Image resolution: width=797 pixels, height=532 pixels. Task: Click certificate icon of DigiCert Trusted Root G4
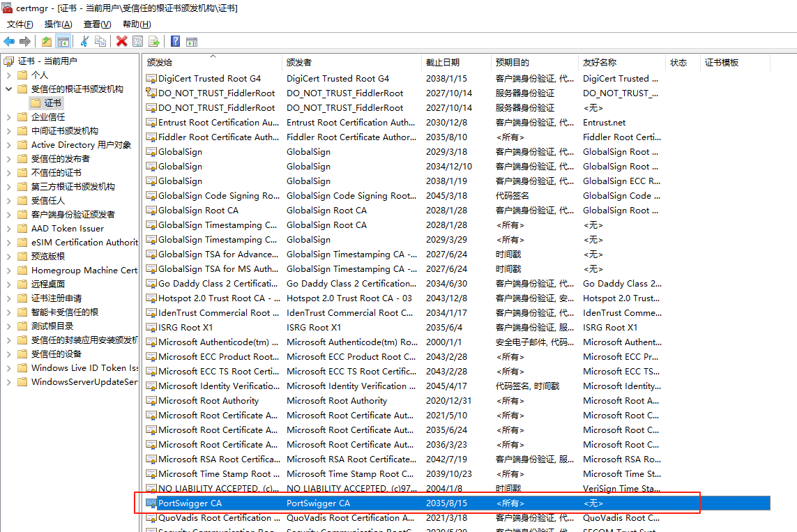click(x=151, y=79)
